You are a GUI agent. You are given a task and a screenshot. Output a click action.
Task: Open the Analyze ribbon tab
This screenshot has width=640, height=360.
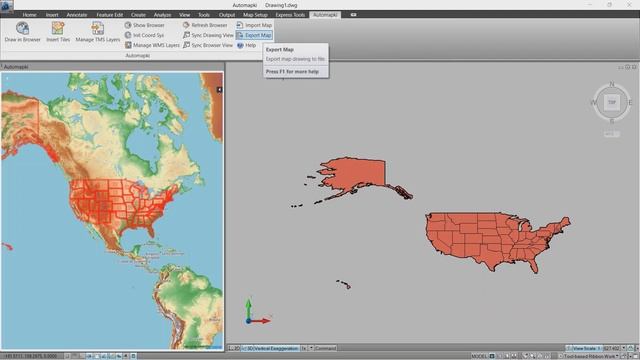pyautogui.click(x=162, y=15)
